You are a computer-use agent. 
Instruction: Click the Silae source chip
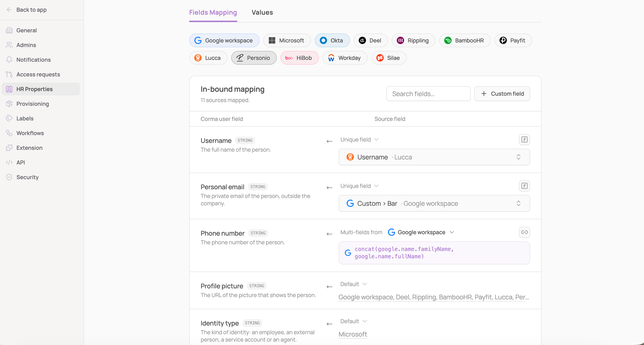tap(389, 58)
